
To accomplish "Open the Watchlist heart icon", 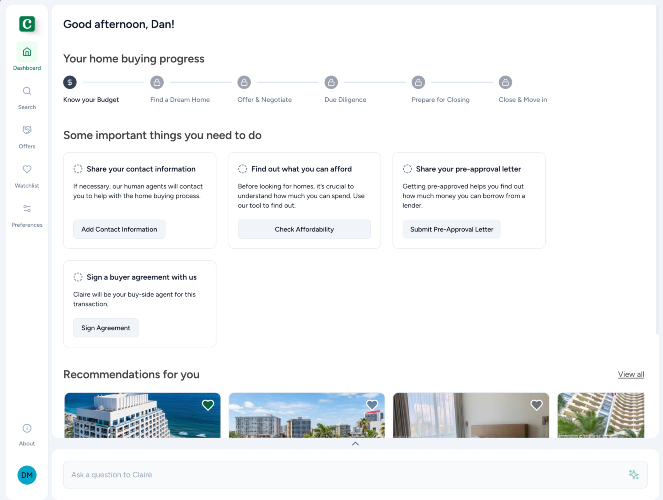I will click(x=27, y=169).
